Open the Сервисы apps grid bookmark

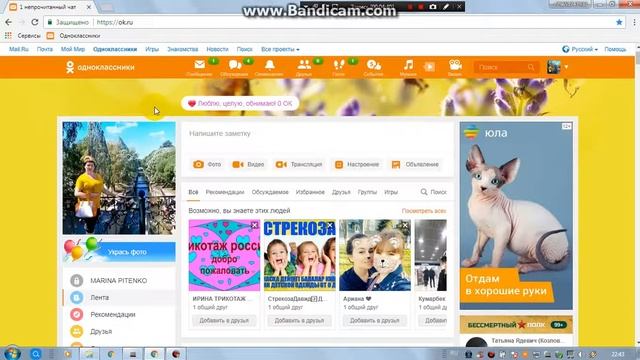click(22, 36)
